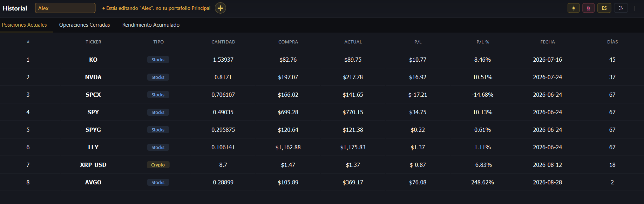Click days value 45
644x204 pixels.
[x=612, y=60]
